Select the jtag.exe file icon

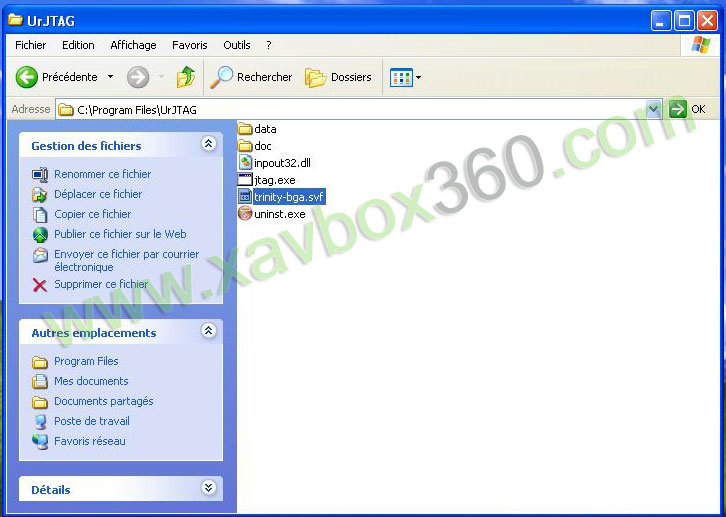[244, 180]
